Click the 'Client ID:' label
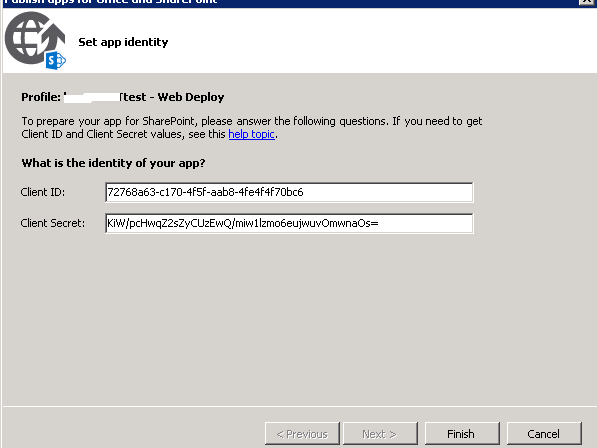This screenshot has height=448, width=598. (x=43, y=192)
